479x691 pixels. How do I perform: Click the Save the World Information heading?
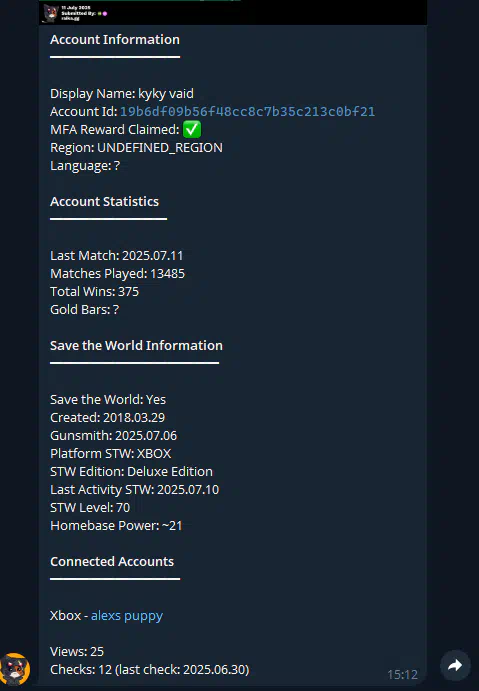pos(136,346)
